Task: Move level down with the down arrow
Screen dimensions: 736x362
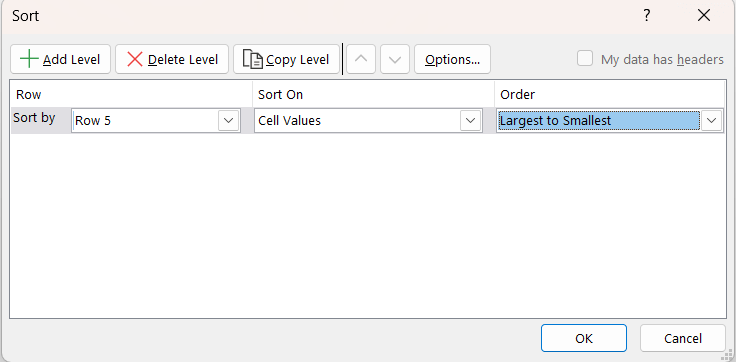Action: click(395, 59)
